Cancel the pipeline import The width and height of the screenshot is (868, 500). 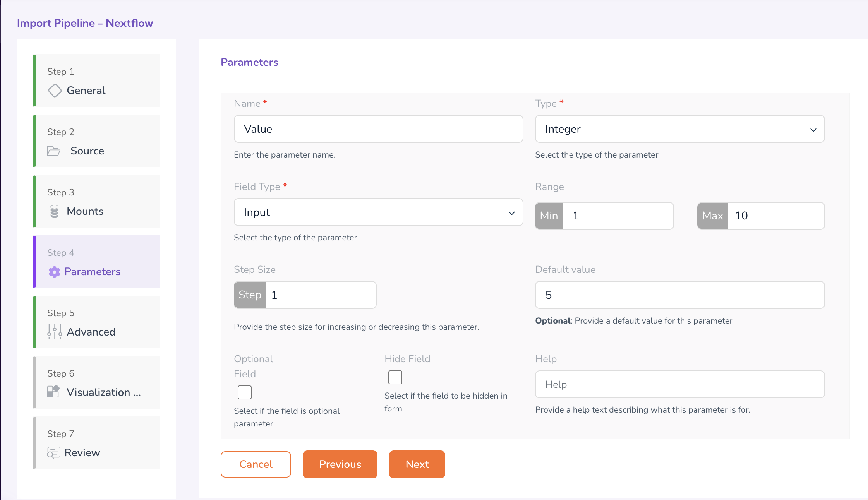click(x=256, y=464)
